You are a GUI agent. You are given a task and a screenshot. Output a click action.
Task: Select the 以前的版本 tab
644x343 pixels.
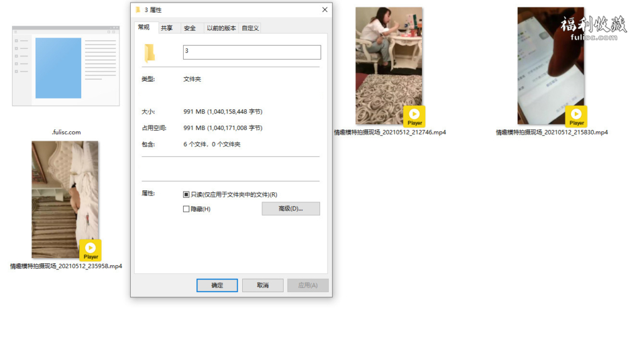tap(221, 28)
